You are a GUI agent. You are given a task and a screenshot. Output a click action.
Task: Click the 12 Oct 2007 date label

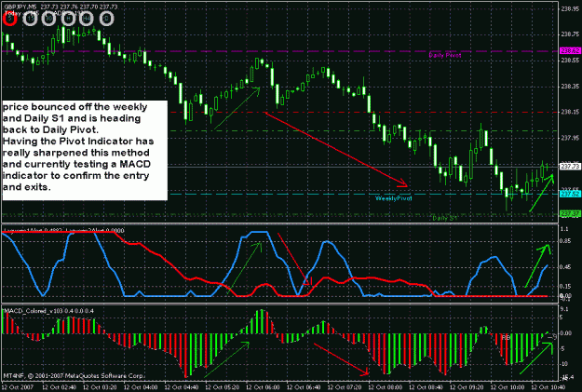click(18, 386)
